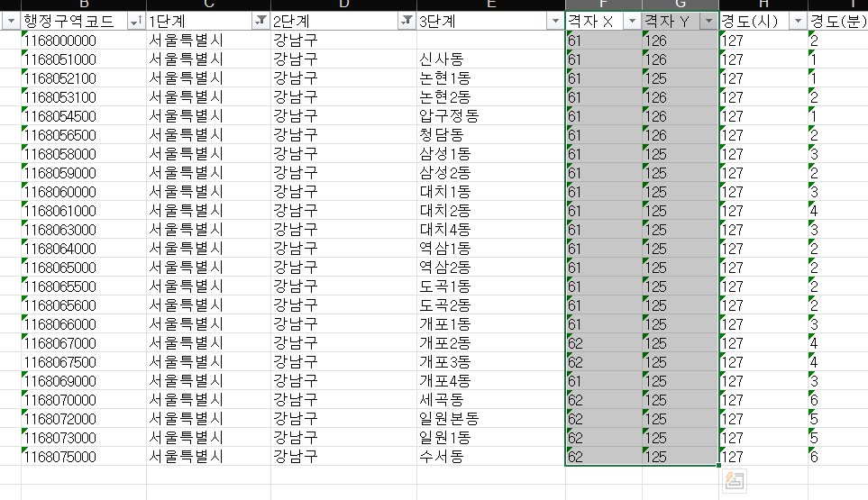The height and width of the screenshot is (500, 868).
Task: Click the 삼성2동 cell
Action: click(x=491, y=173)
